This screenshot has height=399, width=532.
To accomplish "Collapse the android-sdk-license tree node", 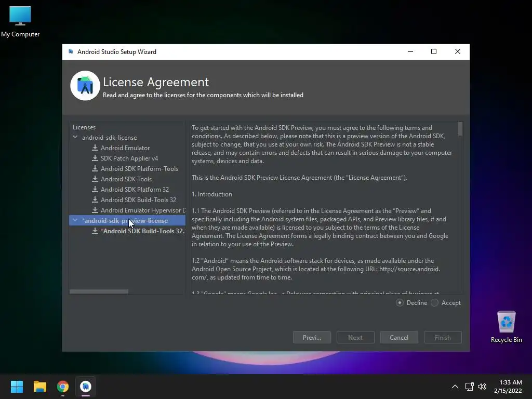I will tap(75, 137).
